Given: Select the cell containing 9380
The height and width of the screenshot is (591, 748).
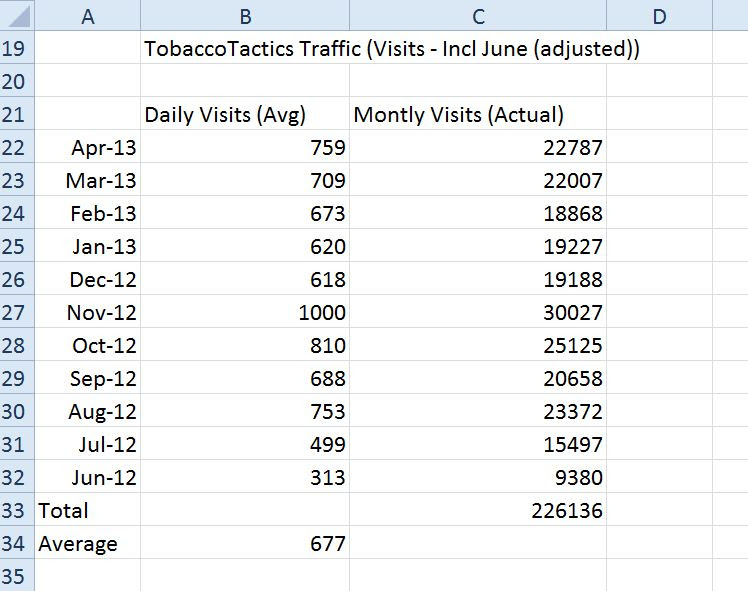Looking at the screenshot, I should coord(478,477).
